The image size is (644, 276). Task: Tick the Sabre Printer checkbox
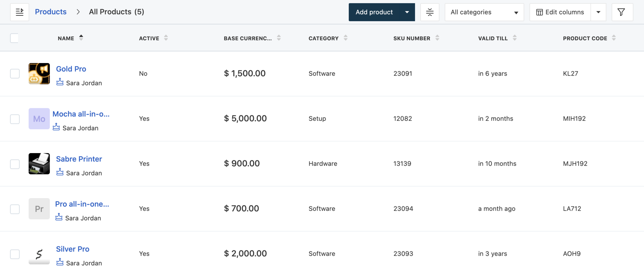click(15, 164)
